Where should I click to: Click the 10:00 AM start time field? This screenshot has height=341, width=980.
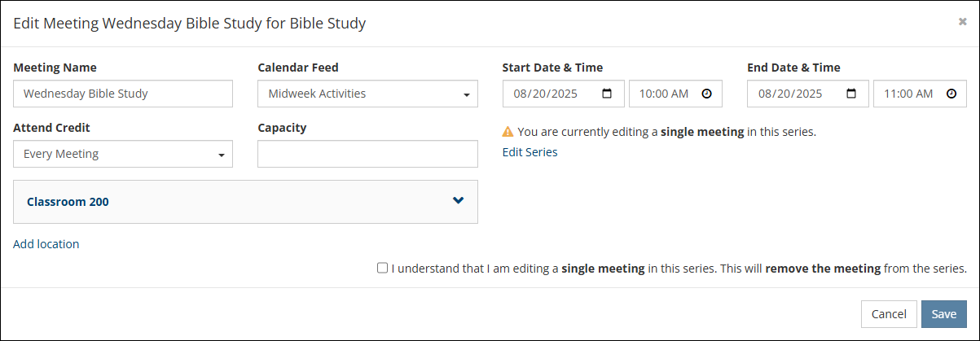(662, 94)
